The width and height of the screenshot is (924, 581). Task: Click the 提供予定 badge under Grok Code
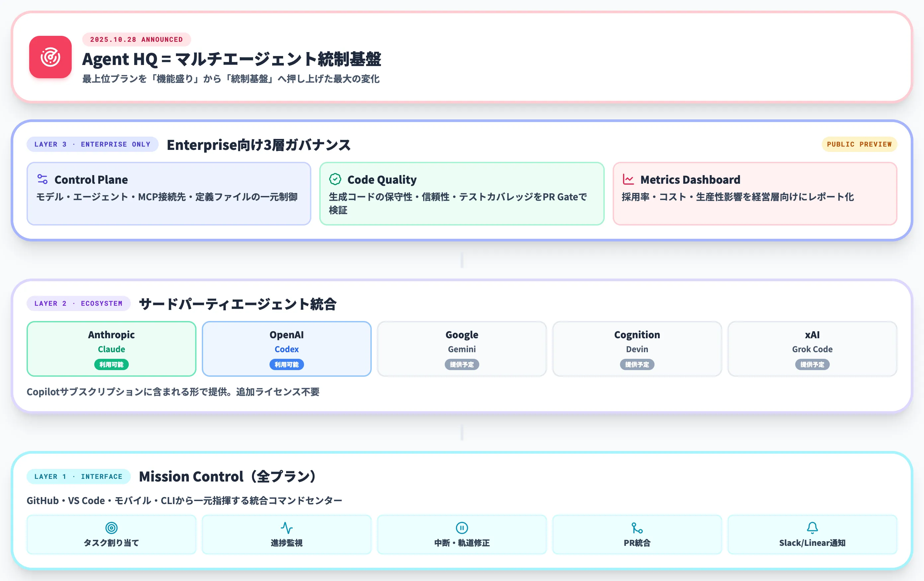[812, 364]
